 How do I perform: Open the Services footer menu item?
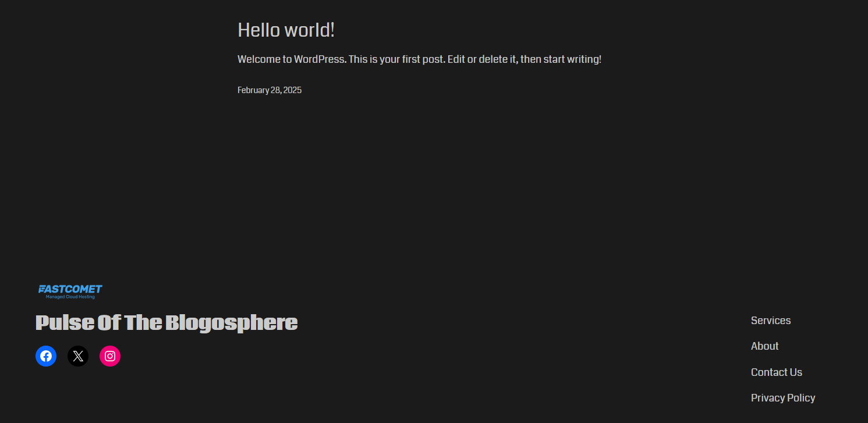771,321
